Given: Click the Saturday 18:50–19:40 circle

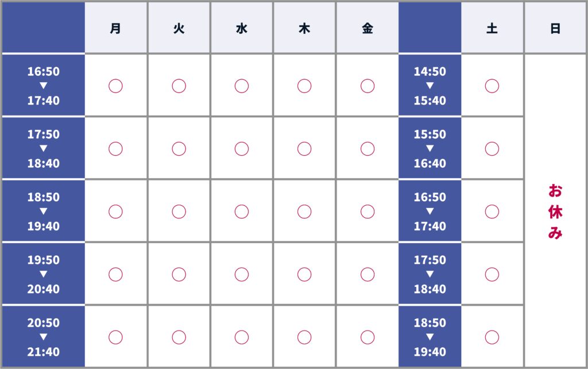Looking at the screenshot, I should coord(492,337).
